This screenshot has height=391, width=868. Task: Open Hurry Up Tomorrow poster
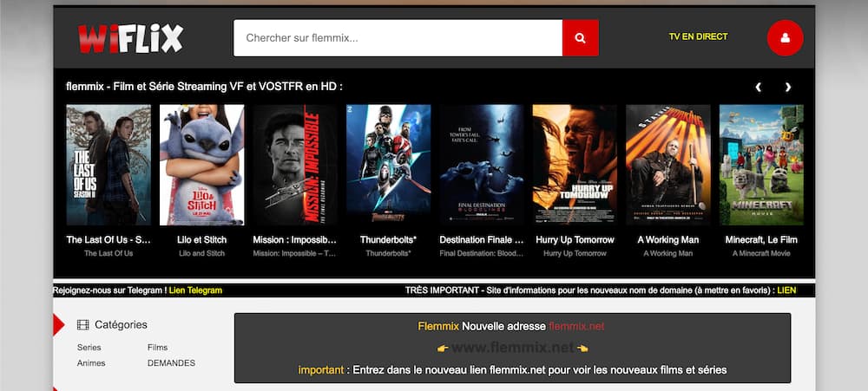pyautogui.click(x=575, y=165)
